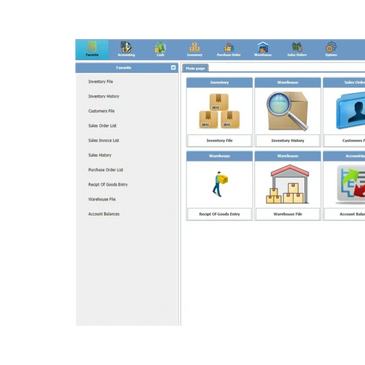Select Account Balances in Favorite list
Image resolution: width=365 pixels, height=365 pixels.
(x=104, y=214)
